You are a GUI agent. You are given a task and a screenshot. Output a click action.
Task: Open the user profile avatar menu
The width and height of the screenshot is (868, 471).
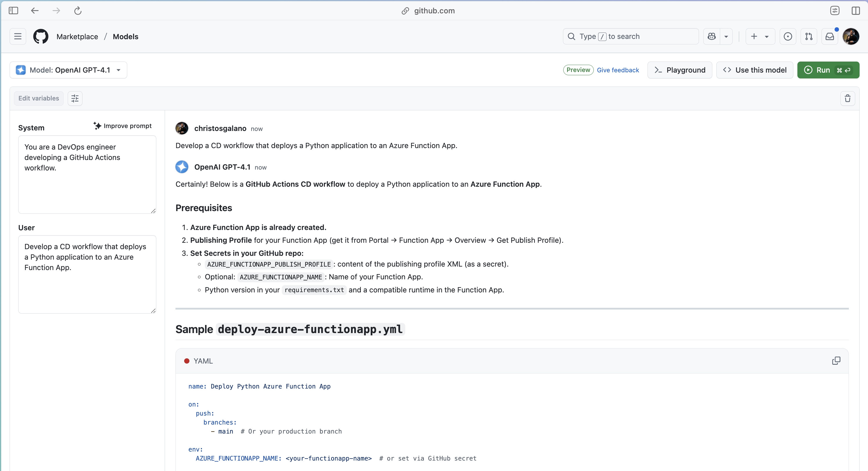click(x=851, y=36)
